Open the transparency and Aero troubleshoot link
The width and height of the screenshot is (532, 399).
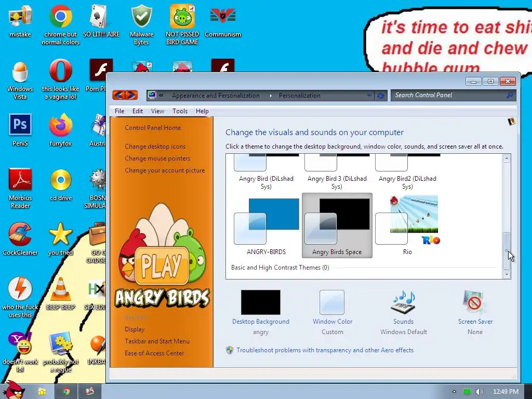(x=325, y=350)
